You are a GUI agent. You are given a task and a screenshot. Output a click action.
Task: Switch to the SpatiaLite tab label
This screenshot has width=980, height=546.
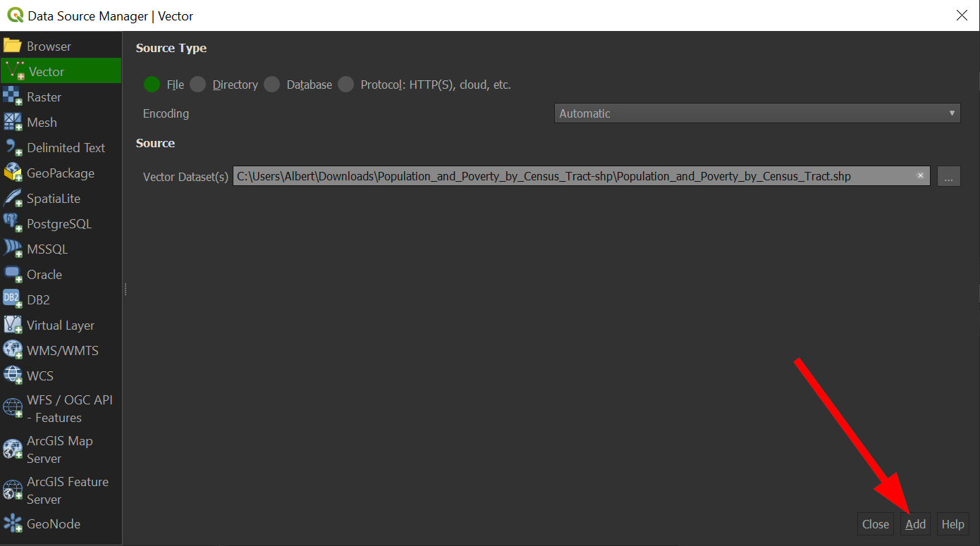coord(54,199)
